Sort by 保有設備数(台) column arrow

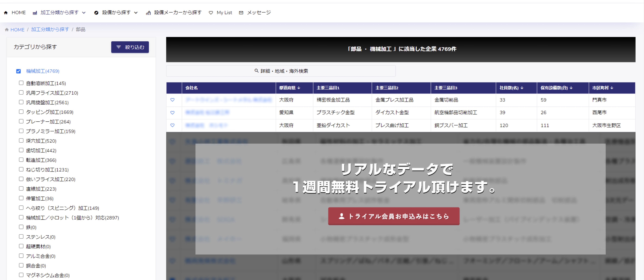pyautogui.click(x=571, y=88)
